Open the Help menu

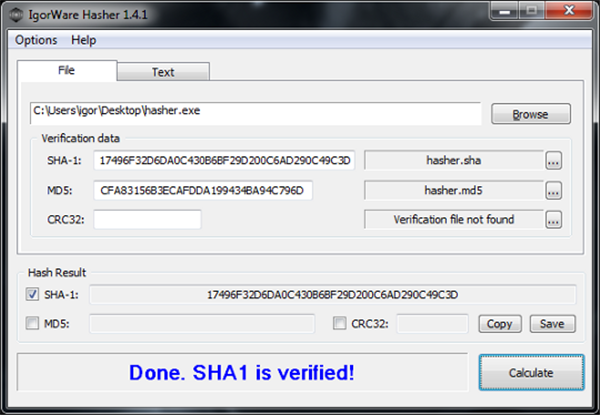click(84, 40)
